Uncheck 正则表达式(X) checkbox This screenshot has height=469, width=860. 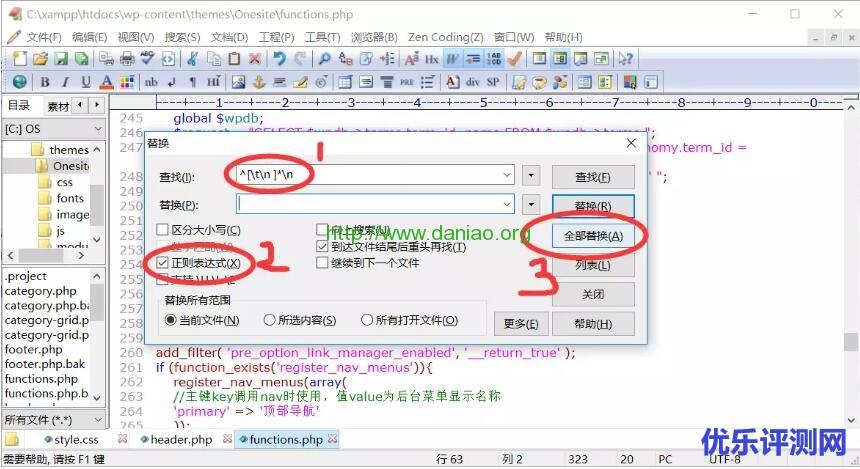point(199,263)
